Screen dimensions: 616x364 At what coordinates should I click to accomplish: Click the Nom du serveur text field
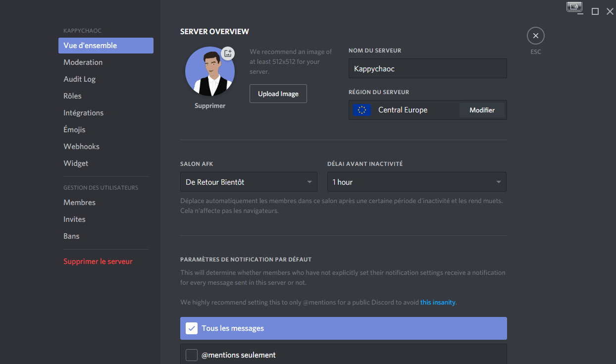coord(427,69)
